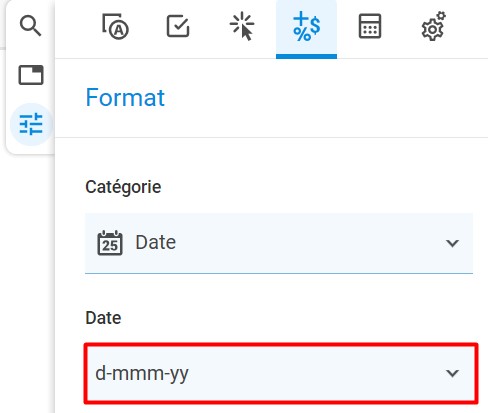Select the cursor click-actions tab icon

pos(242,26)
